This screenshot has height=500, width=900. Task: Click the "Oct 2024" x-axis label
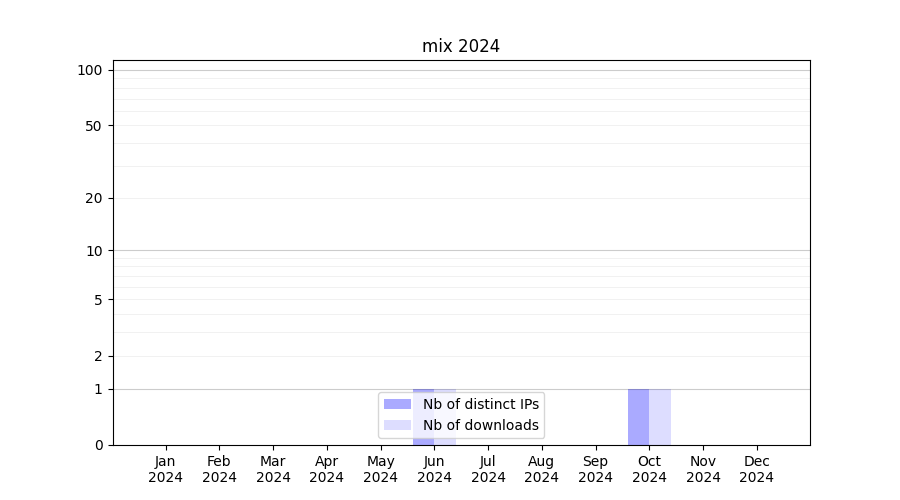[649, 469]
